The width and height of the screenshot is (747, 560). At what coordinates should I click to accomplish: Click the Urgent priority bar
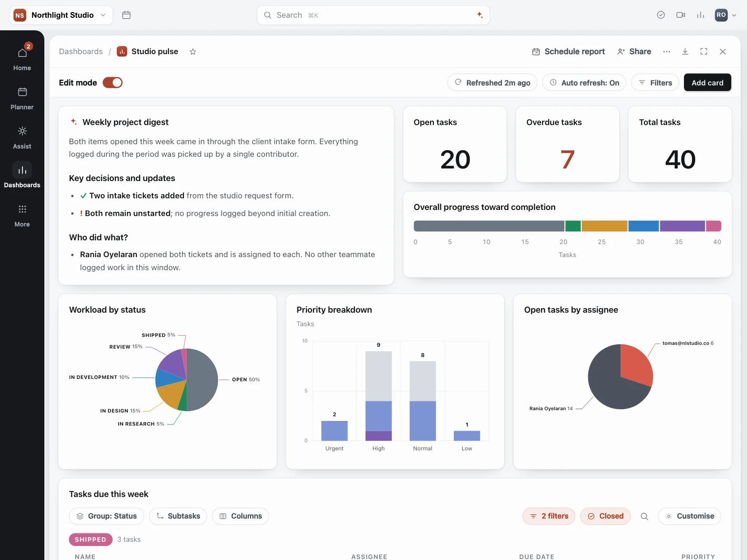(334, 431)
